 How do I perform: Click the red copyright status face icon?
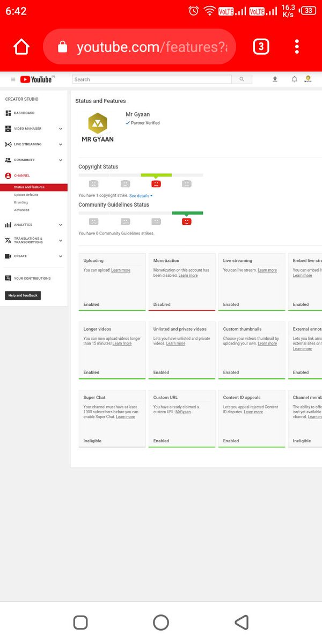pyautogui.click(x=156, y=184)
